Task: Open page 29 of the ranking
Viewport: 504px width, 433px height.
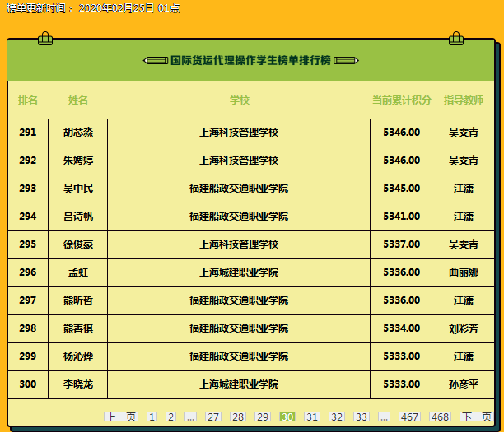Action: pyautogui.click(x=263, y=417)
